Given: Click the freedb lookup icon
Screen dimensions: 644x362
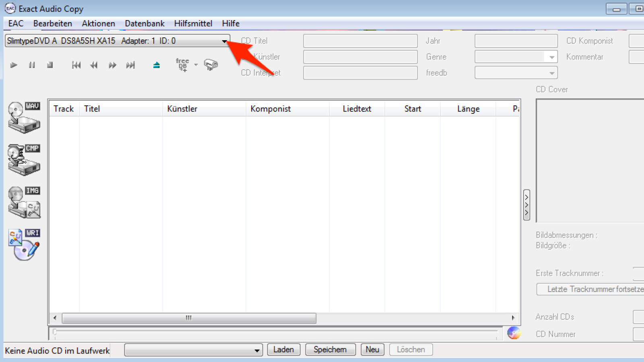Looking at the screenshot, I should pos(182,65).
